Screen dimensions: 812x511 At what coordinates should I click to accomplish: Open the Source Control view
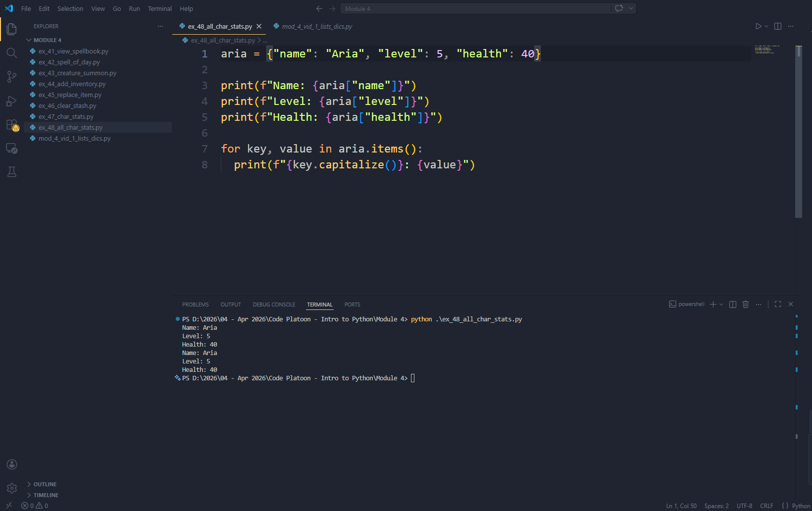(12, 77)
